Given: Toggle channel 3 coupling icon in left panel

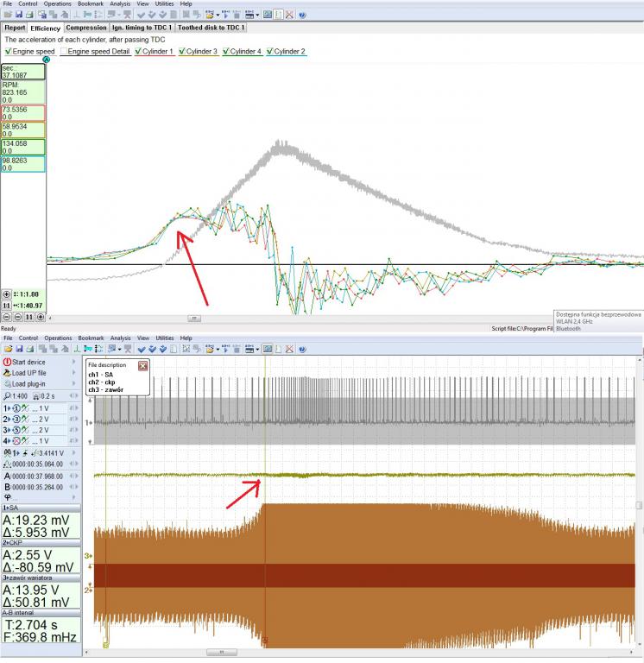Looking at the screenshot, I should (x=26, y=430).
